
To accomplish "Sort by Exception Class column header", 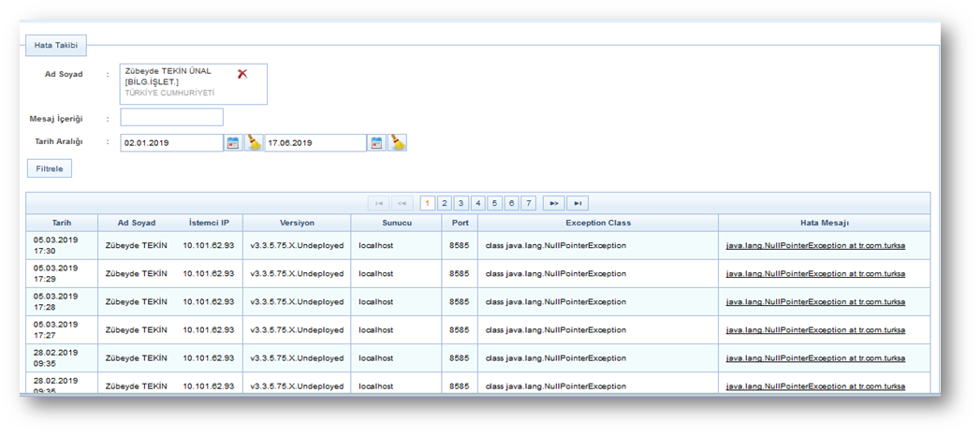I will pos(597,224).
